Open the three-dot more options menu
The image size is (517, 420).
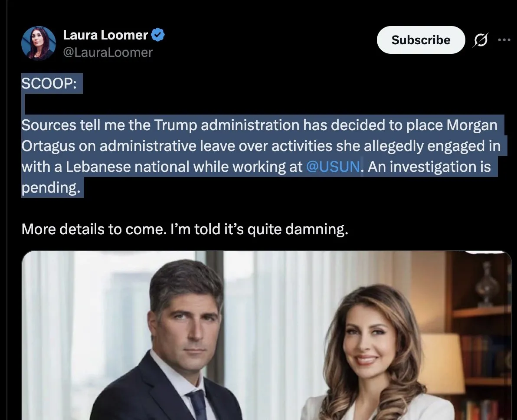[504, 40]
